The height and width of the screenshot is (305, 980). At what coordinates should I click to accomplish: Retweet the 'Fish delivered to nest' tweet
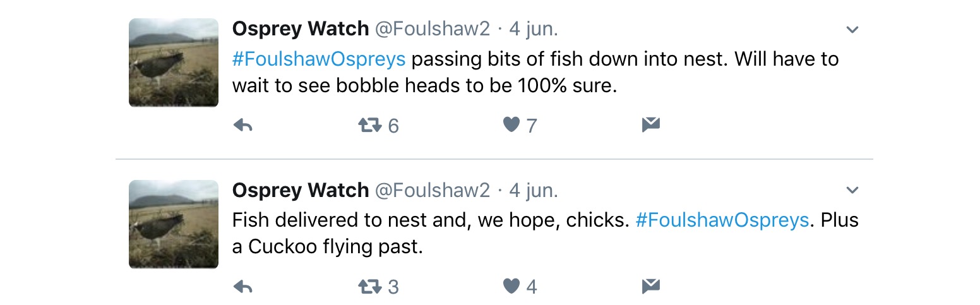point(370,287)
